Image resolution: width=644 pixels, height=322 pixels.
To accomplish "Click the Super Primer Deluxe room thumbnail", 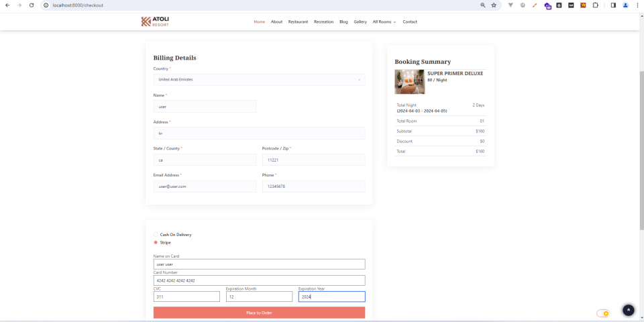I will [x=409, y=82].
